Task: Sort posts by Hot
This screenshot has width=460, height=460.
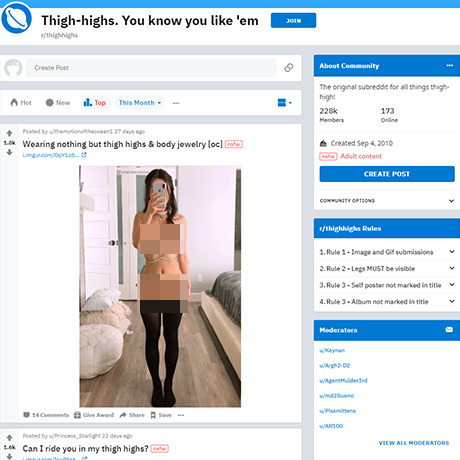Action: (x=21, y=103)
